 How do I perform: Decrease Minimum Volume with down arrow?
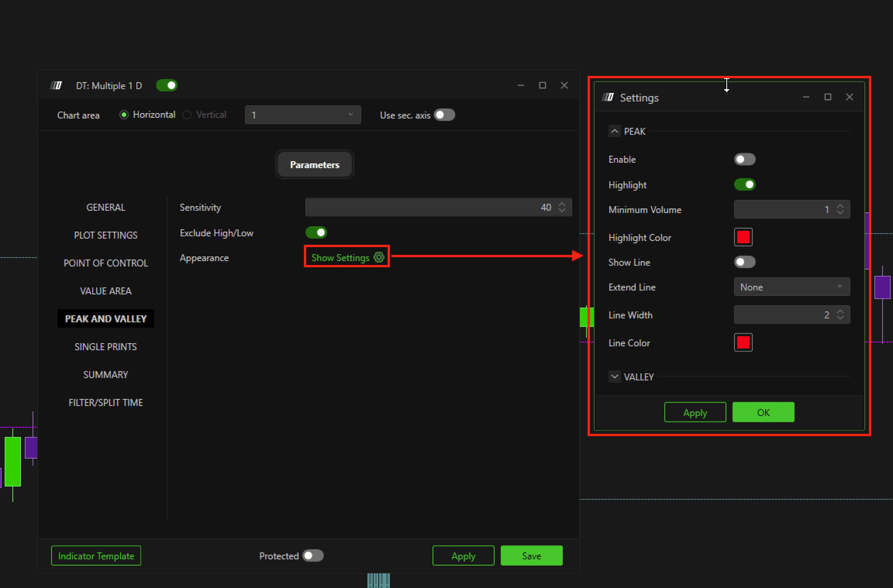point(840,213)
